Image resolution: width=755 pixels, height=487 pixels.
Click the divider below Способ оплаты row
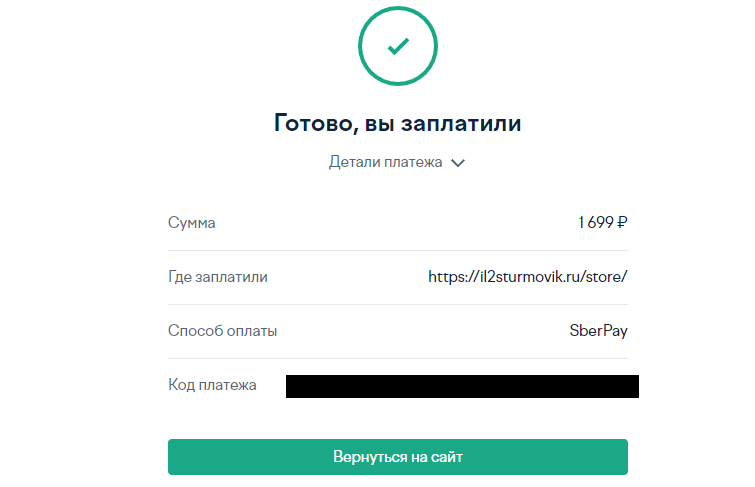pos(398,358)
